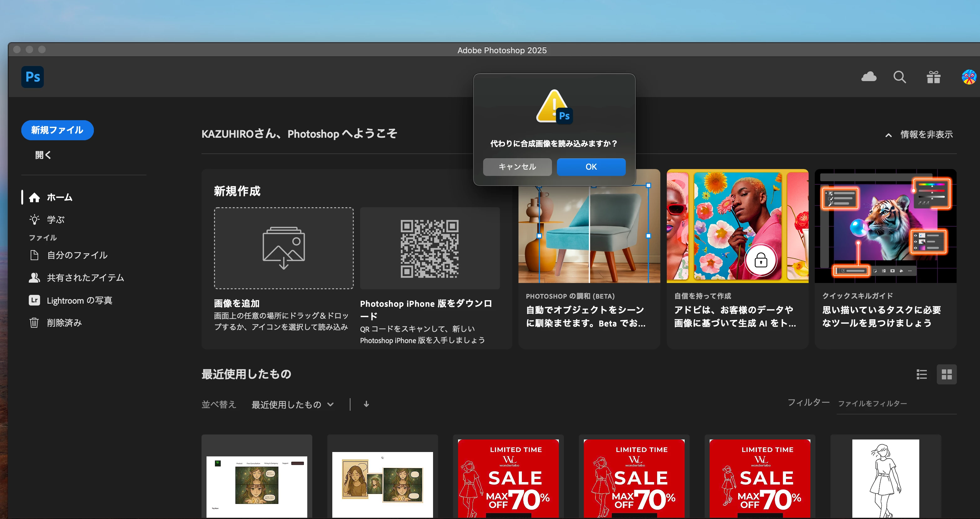Select ホーム in the sidebar
Viewport: 980px width, 519px height.
click(59, 197)
